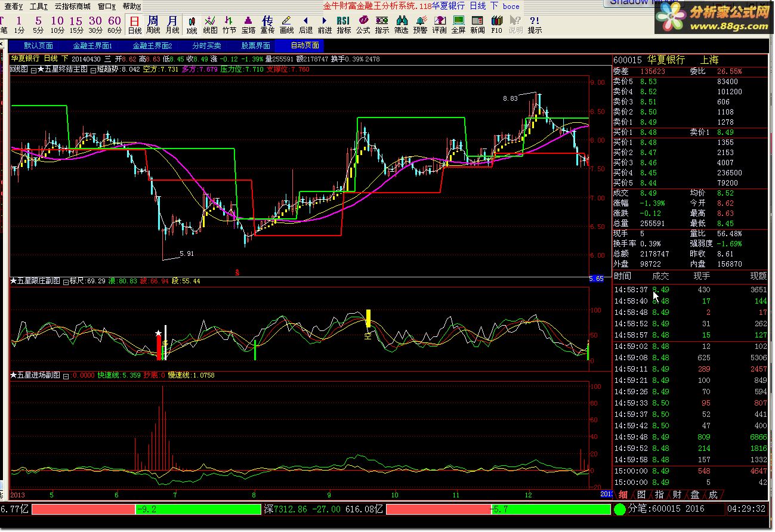775x532 pixels.
Task: Open F10 company information
Action: click(x=496, y=24)
